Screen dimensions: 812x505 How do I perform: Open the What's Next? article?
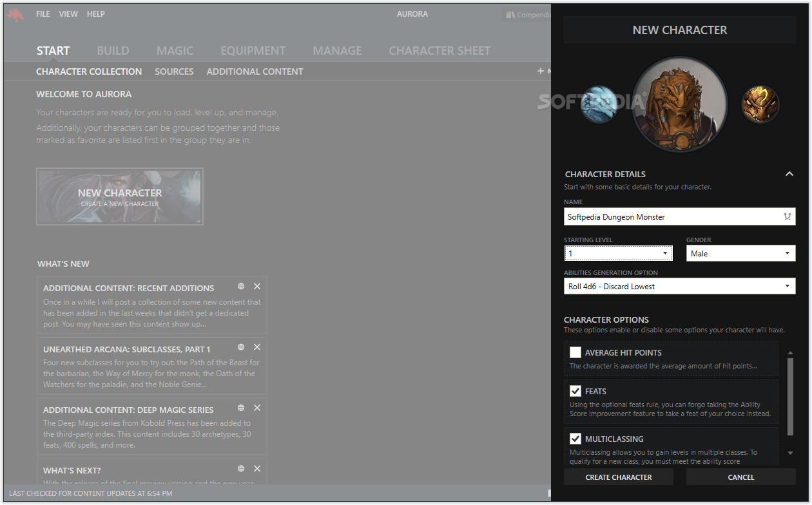coord(152,472)
